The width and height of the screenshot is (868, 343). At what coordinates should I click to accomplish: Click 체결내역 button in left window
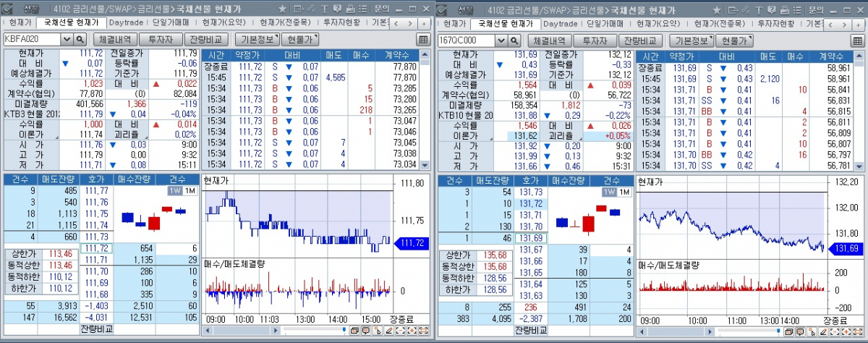click(115, 40)
